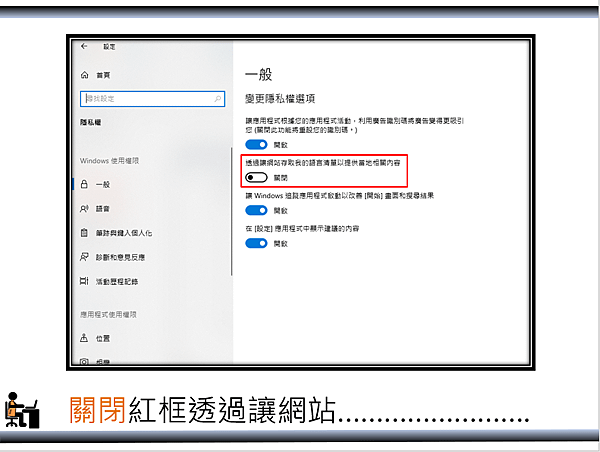Toggle Windows app launch tracking switch
600x452 pixels.
pos(256,210)
